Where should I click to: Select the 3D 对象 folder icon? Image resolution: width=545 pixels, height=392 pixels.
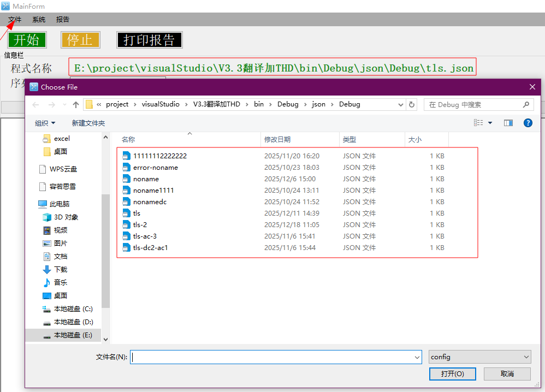click(x=47, y=217)
